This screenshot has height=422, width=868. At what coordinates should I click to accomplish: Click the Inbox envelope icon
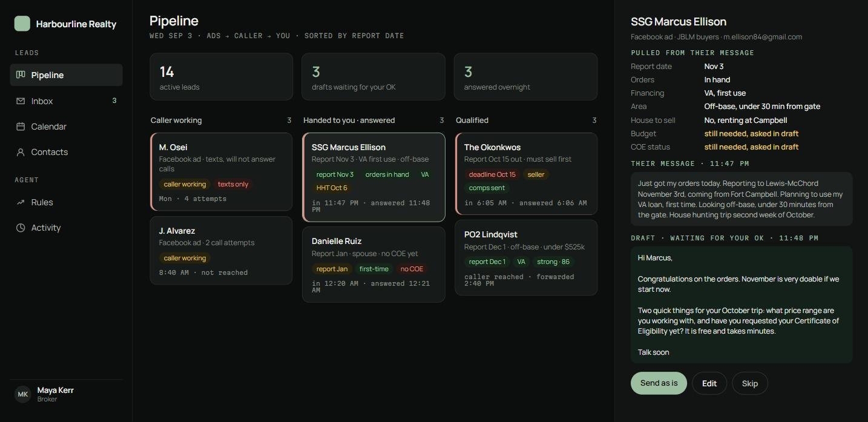[x=21, y=101]
